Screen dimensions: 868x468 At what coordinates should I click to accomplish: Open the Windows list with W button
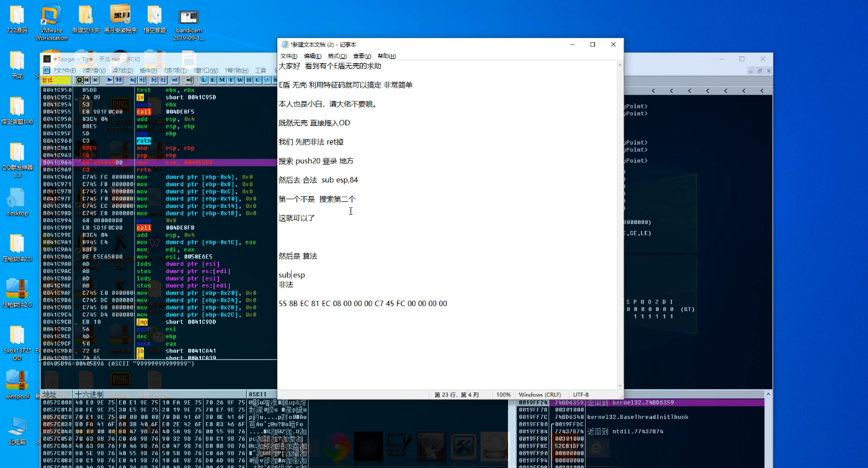point(239,80)
